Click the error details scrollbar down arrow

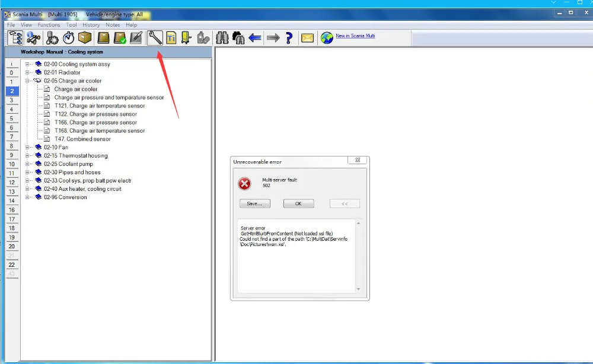click(358, 289)
